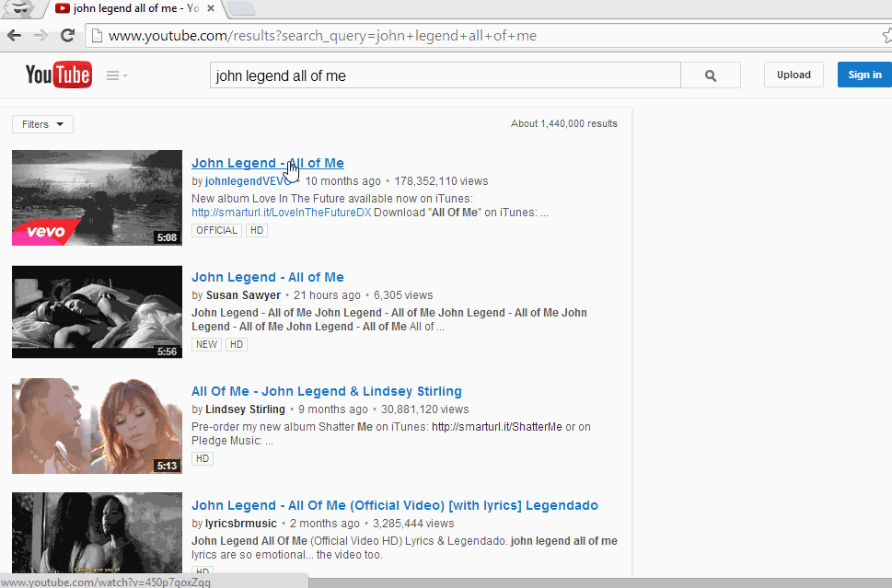This screenshot has width=892, height=588.
Task: Reload the page with refresh icon
Action: click(x=68, y=35)
